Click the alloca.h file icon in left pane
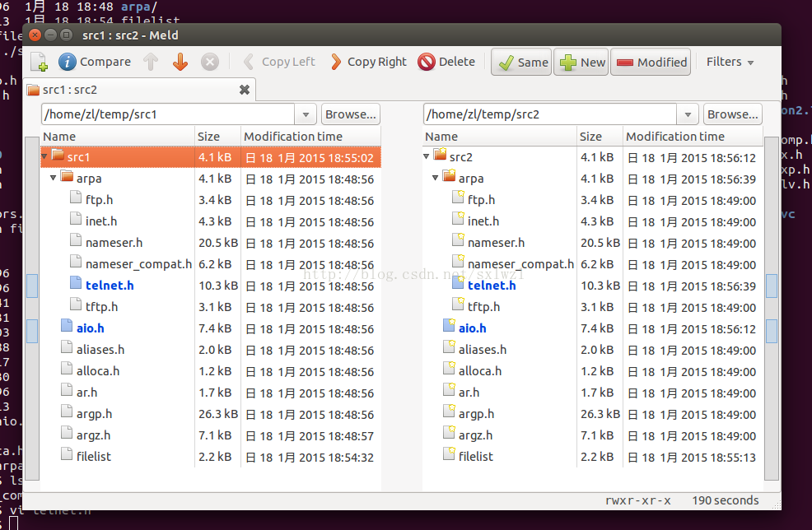This screenshot has height=530, width=812. 67,369
